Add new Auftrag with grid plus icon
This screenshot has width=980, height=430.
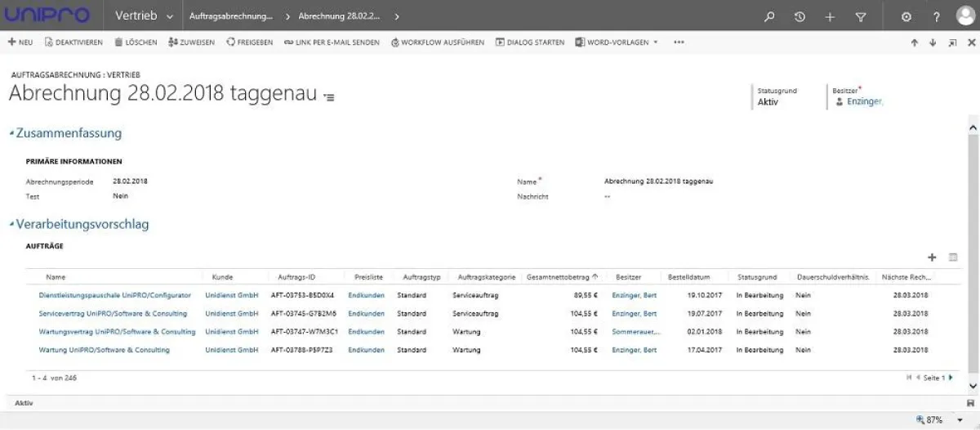pyautogui.click(x=933, y=258)
